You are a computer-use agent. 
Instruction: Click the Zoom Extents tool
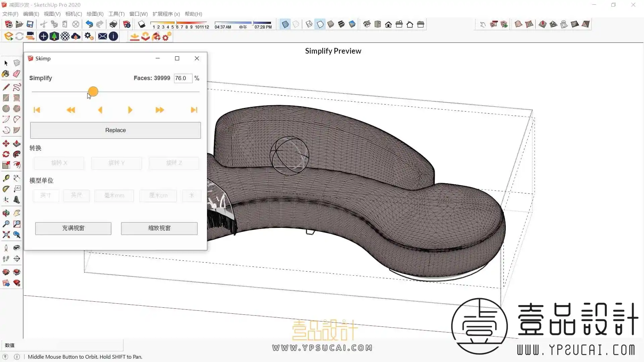6,235
